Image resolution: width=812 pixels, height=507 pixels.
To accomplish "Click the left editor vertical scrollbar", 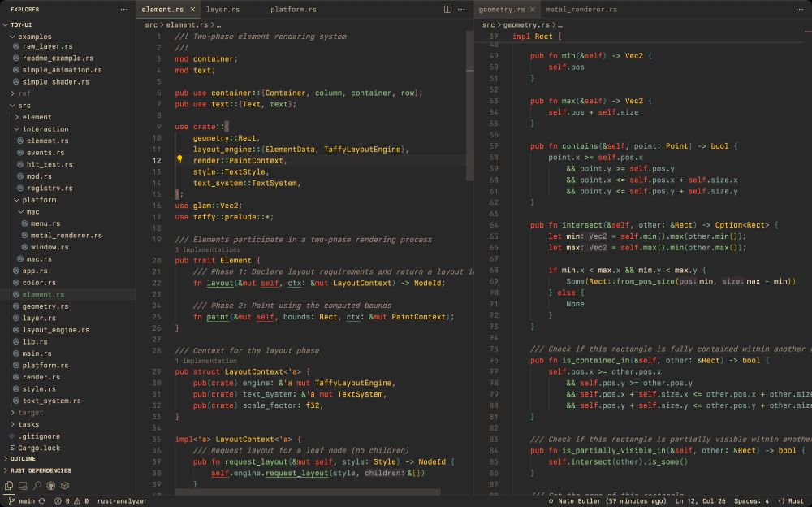I will [x=469, y=106].
